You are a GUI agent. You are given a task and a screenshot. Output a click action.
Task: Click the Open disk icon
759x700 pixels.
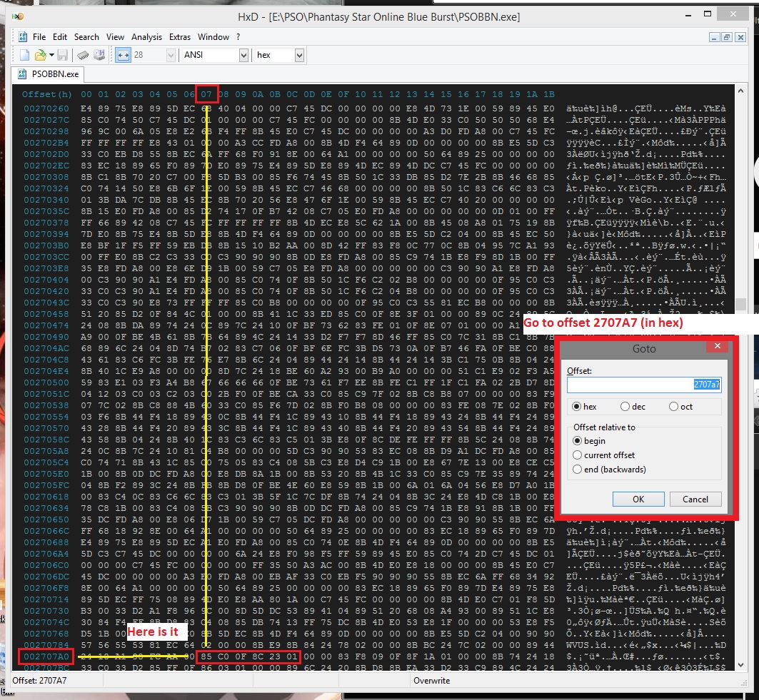(x=99, y=55)
